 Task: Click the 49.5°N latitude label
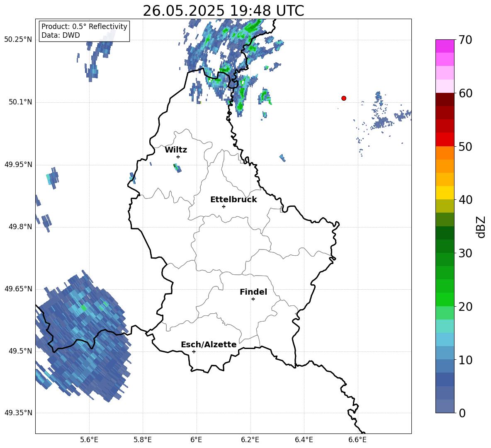(20, 351)
